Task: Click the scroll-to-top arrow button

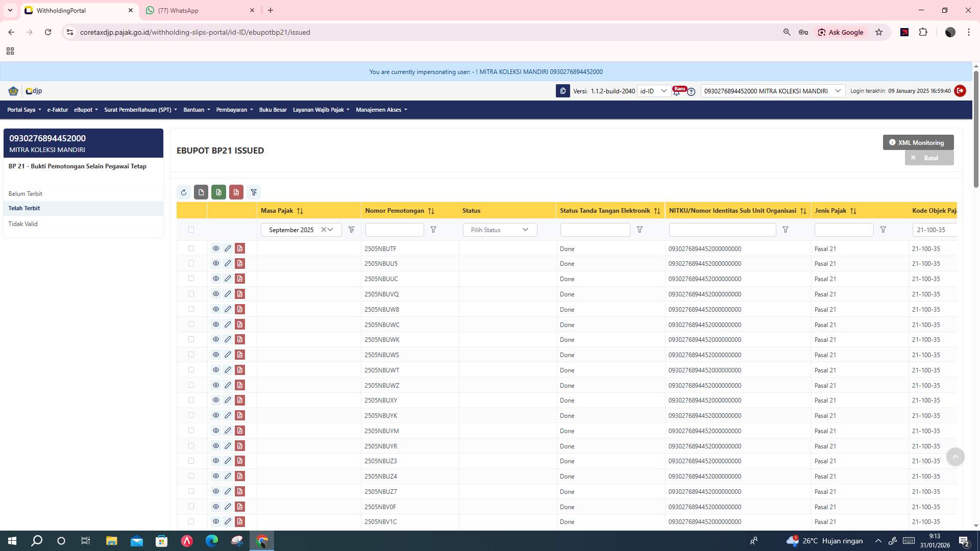Action: coord(955,457)
